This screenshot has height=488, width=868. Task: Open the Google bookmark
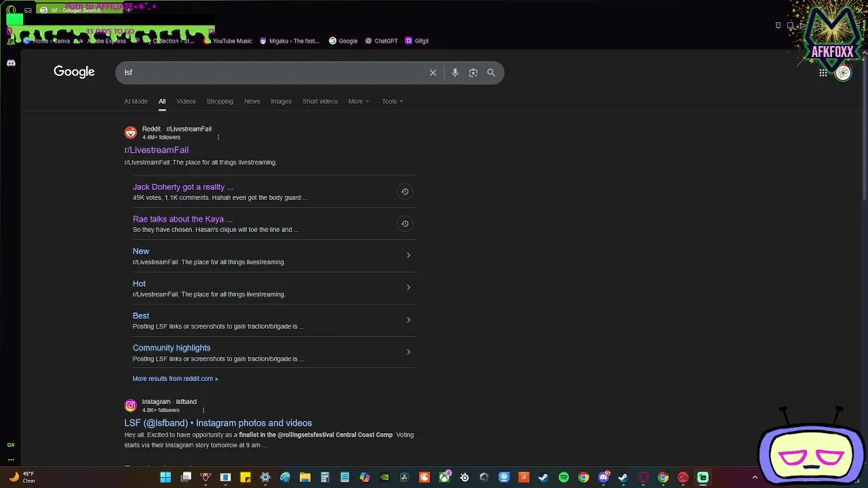[343, 41]
